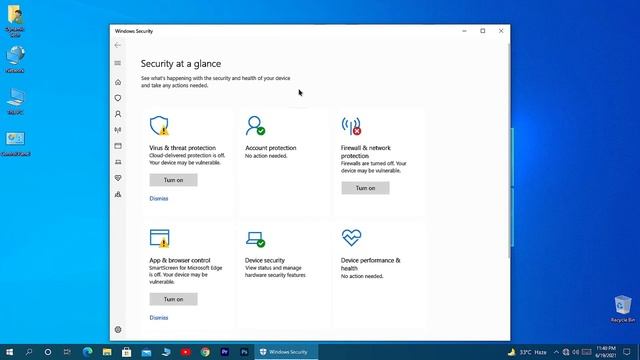Open network icon in system tray
The height and width of the screenshot is (360, 640).
[x=566, y=352]
